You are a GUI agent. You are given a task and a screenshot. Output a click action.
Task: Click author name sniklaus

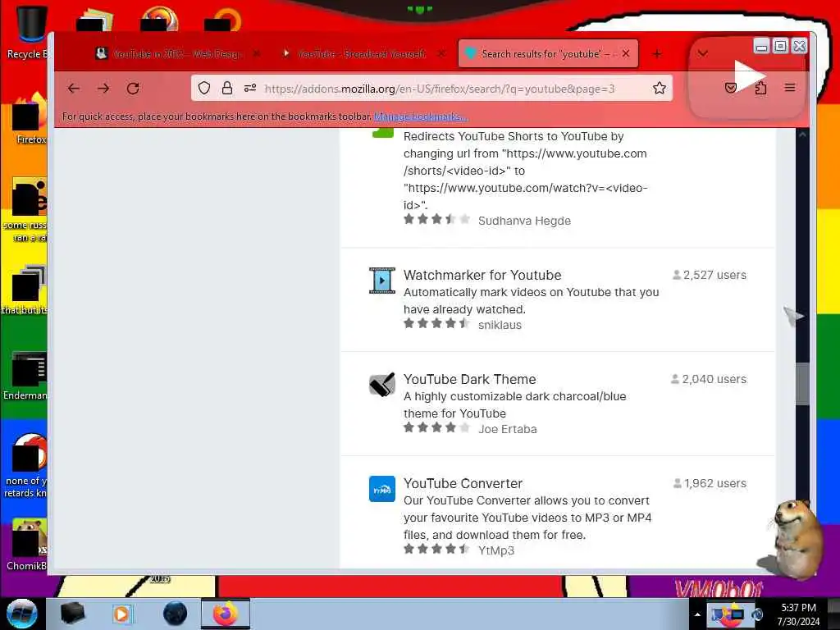[500, 325]
